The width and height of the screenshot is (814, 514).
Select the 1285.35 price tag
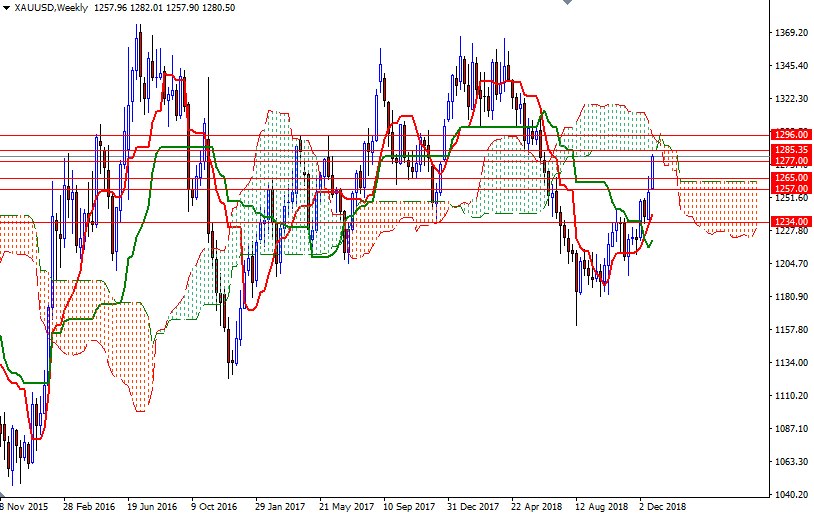[x=790, y=150]
